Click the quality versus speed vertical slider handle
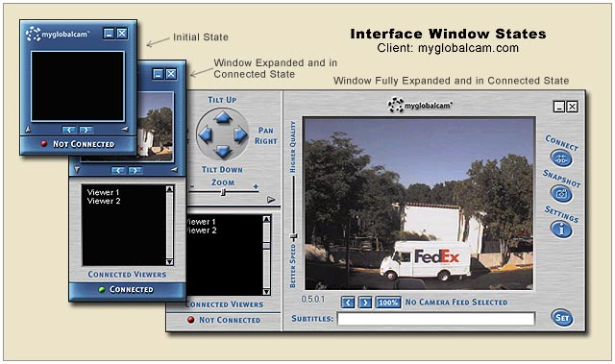Image resolution: width=615 pixels, height=364 pixels. click(293, 236)
